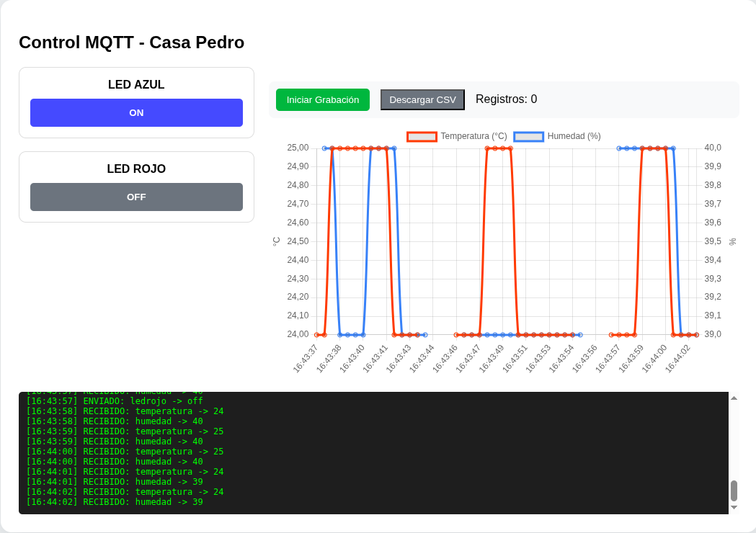The width and height of the screenshot is (756, 533).
Task: Toggle the LED ROJO OFF button
Action: pyautogui.click(x=136, y=197)
